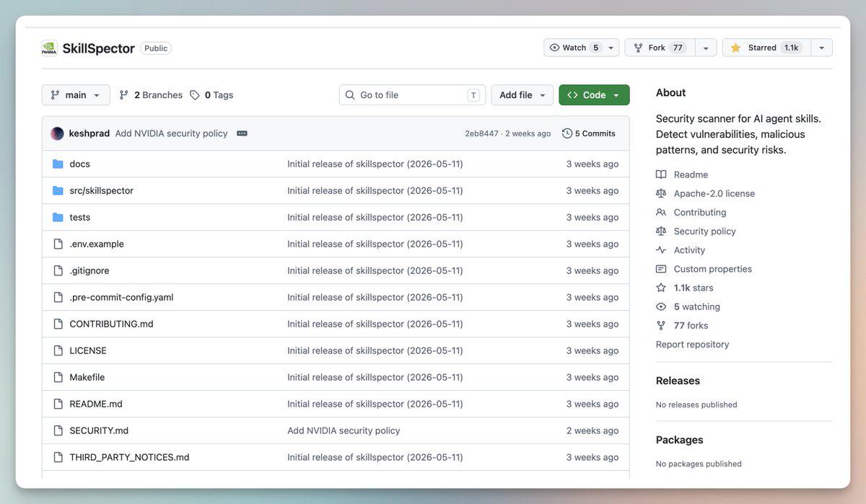Viewport: 866px width, 504px height.
Task: View the 2 Branches link
Action: coord(151,95)
